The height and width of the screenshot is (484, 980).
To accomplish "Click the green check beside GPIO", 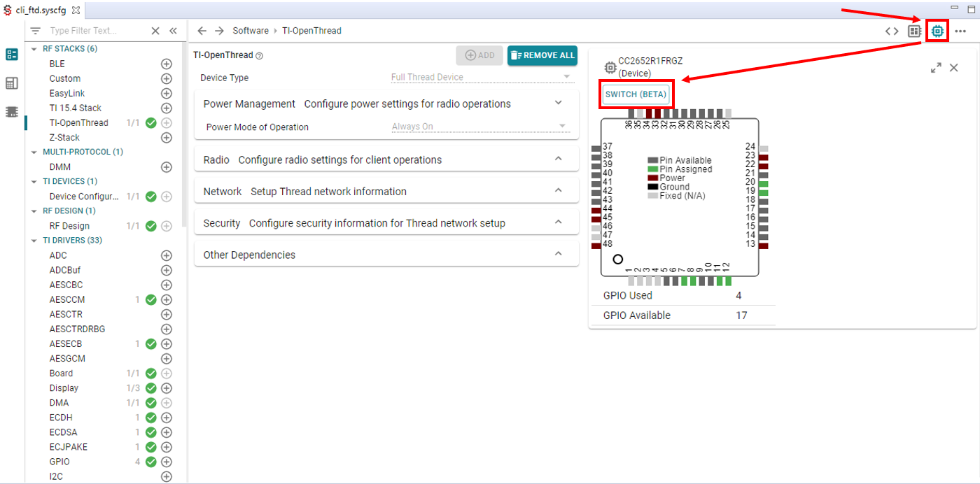I will (150, 462).
